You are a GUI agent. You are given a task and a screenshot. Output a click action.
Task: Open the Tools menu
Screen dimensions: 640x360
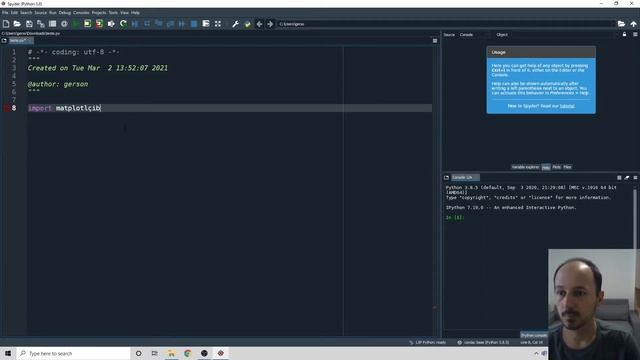click(113, 13)
